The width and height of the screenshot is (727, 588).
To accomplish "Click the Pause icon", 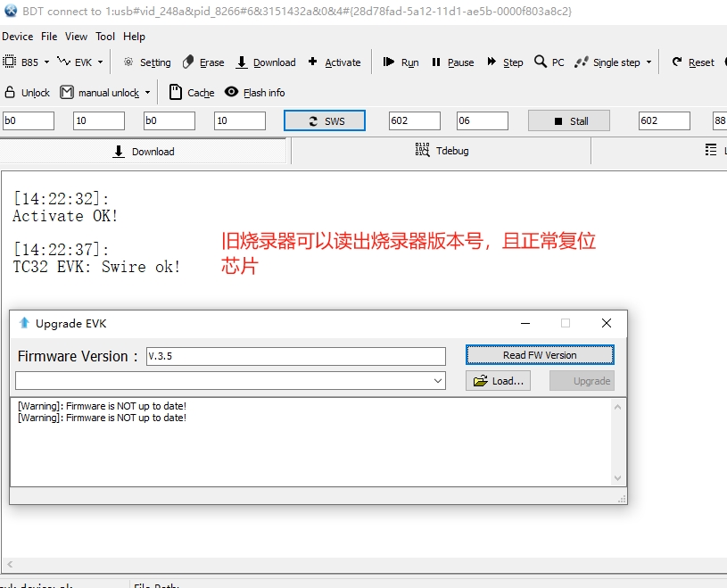I will click(436, 62).
